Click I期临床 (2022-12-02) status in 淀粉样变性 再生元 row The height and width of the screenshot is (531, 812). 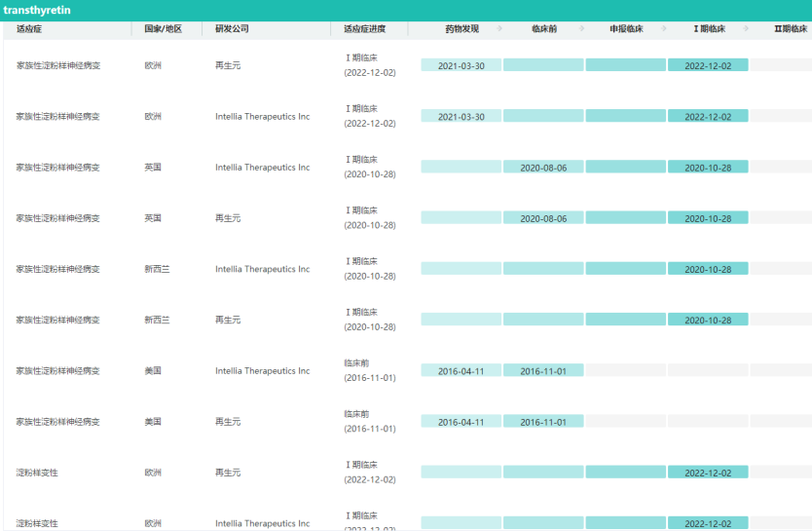tap(370, 472)
